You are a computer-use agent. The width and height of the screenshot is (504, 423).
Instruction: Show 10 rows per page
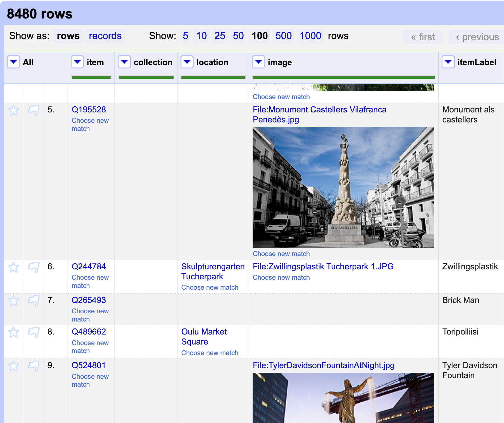click(x=201, y=36)
